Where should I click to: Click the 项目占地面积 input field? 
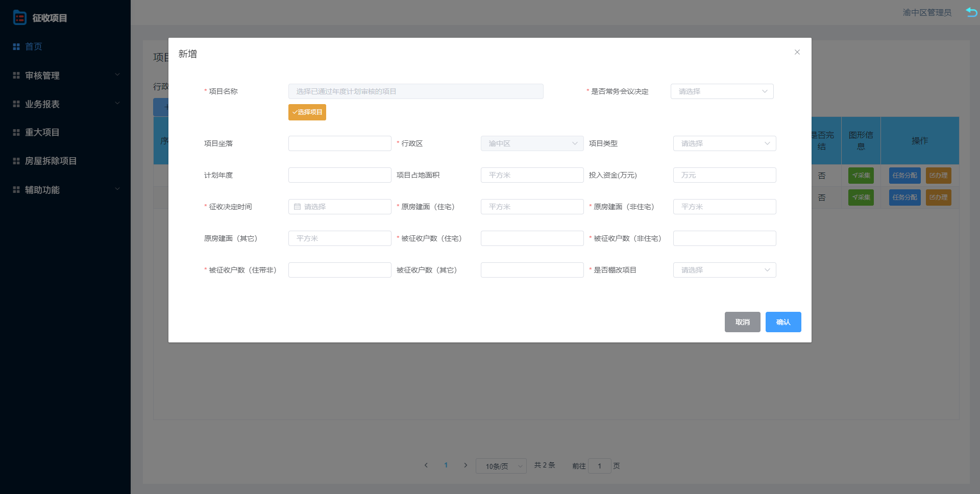point(532,175)
